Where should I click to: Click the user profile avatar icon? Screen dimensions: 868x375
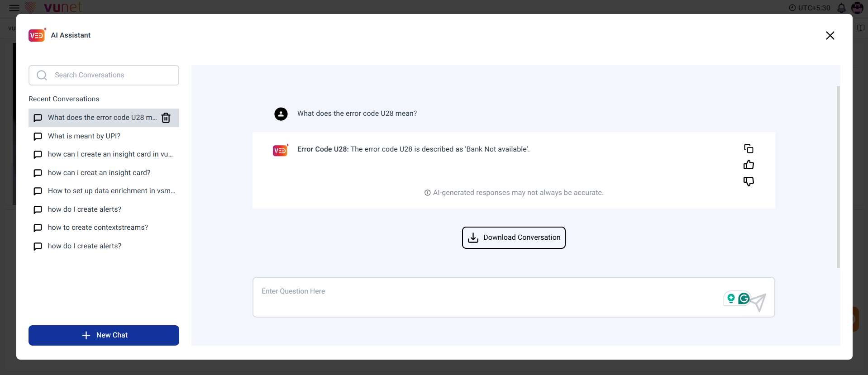[x=857, y=8]
